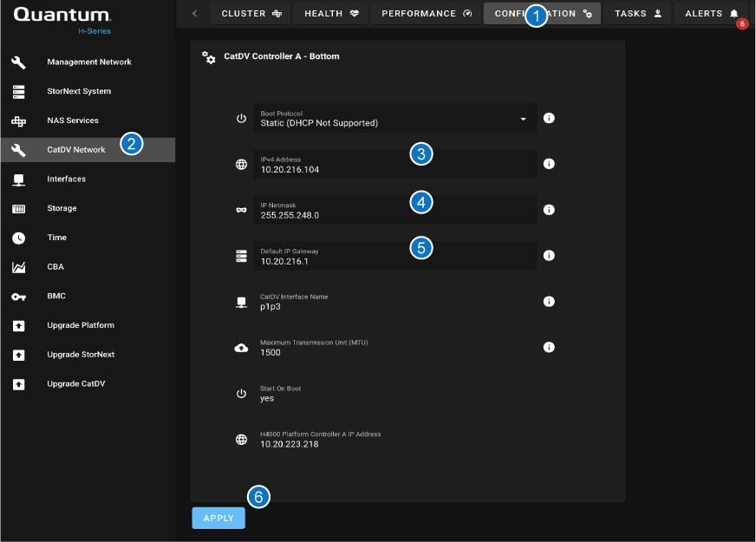This screenshot has width=756, height=542.
Task: Click the IP Netmask input field
Action: [x=394, y=210]
